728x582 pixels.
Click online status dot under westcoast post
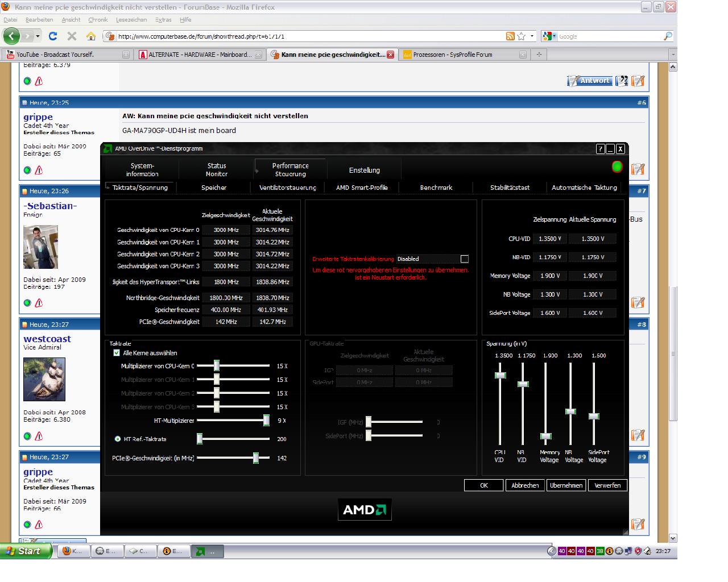pyautogui.click(x=27, y=436)
